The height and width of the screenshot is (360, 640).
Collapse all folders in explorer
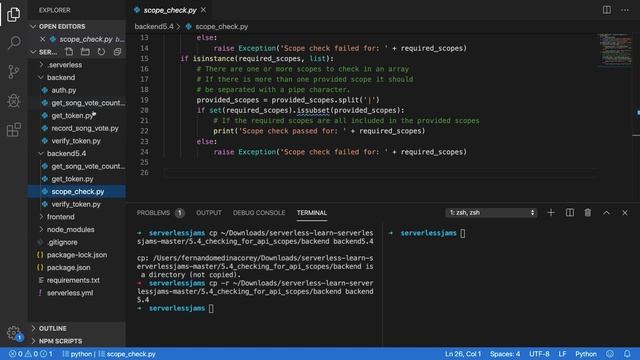click(117, 52)
